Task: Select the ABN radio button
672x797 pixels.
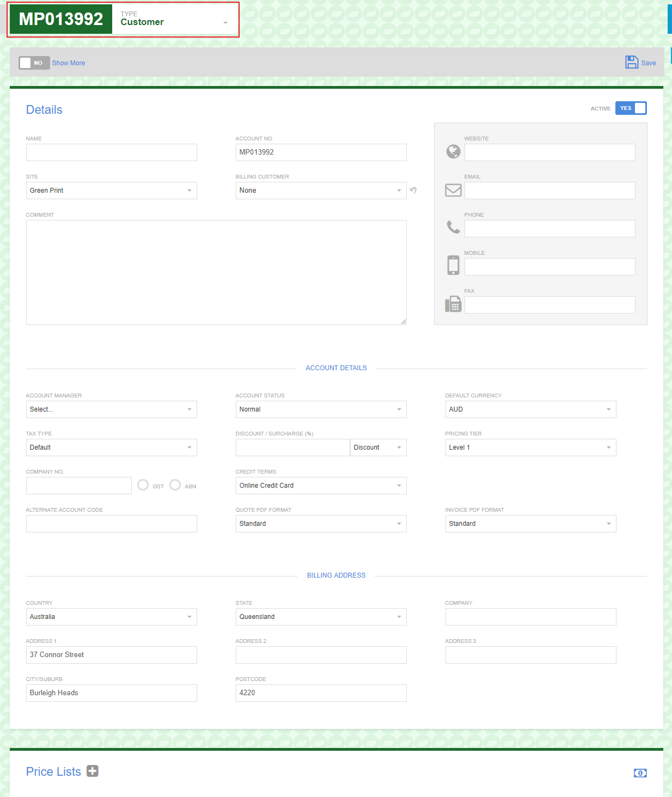Action: (x=175, y=485)
